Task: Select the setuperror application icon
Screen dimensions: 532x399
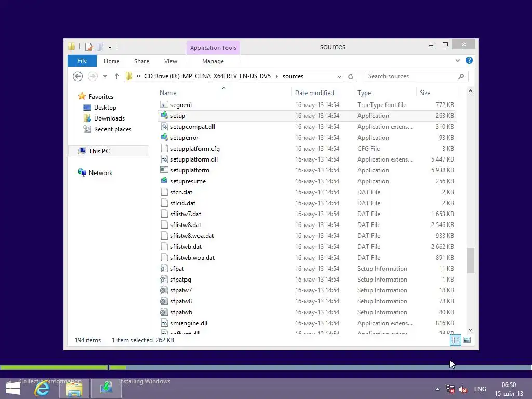Action: click(x=164, y=137)
